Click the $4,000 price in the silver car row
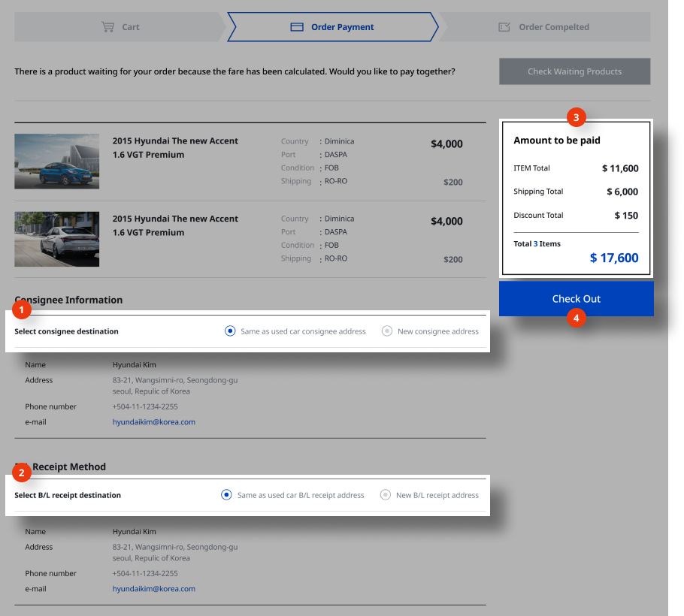Screen dimensions: 684x616 coord(446,222)
